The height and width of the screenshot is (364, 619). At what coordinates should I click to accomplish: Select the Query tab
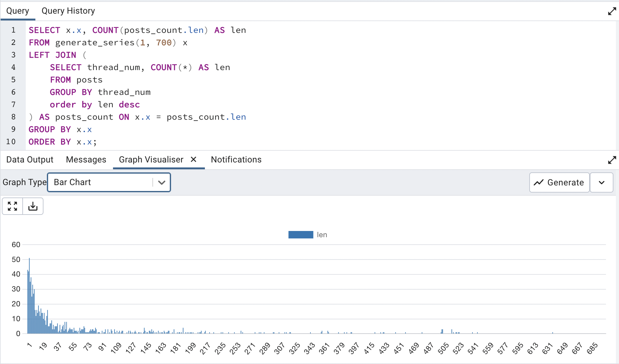click(17, 11)
